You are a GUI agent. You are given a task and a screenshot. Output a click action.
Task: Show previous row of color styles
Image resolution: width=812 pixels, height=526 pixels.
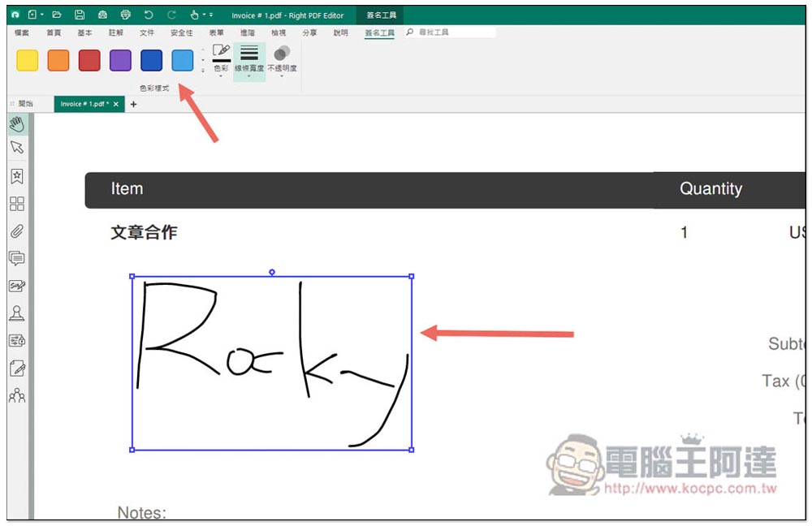click(202, 50)
